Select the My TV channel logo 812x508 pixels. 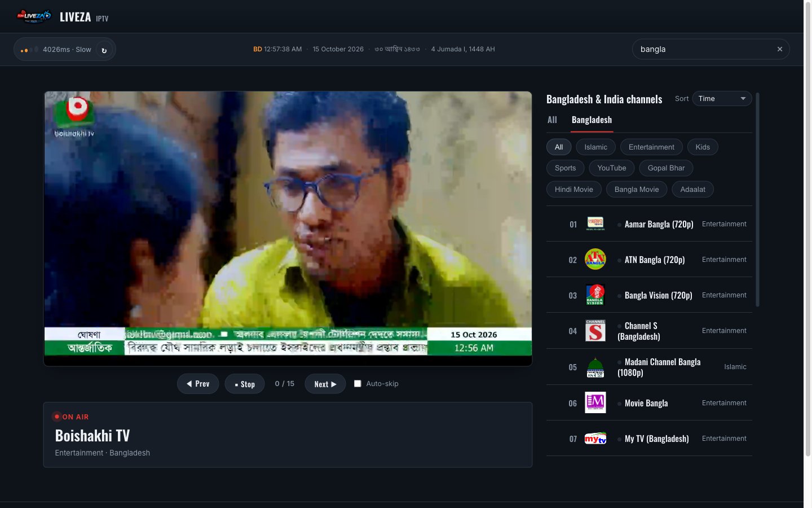click(595, 439)
